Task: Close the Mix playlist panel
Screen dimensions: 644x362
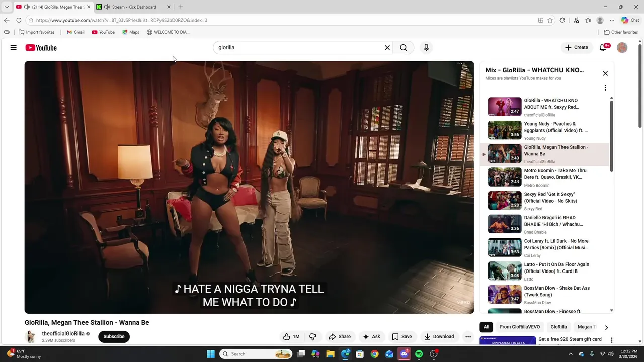Action: [605, 73]
